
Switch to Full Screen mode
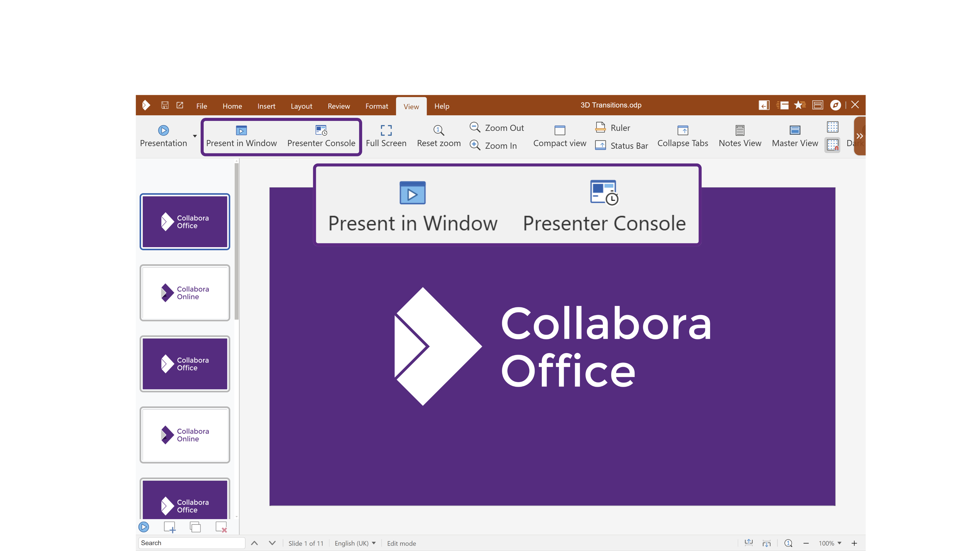pyautogui.click(x=386, y=136)
